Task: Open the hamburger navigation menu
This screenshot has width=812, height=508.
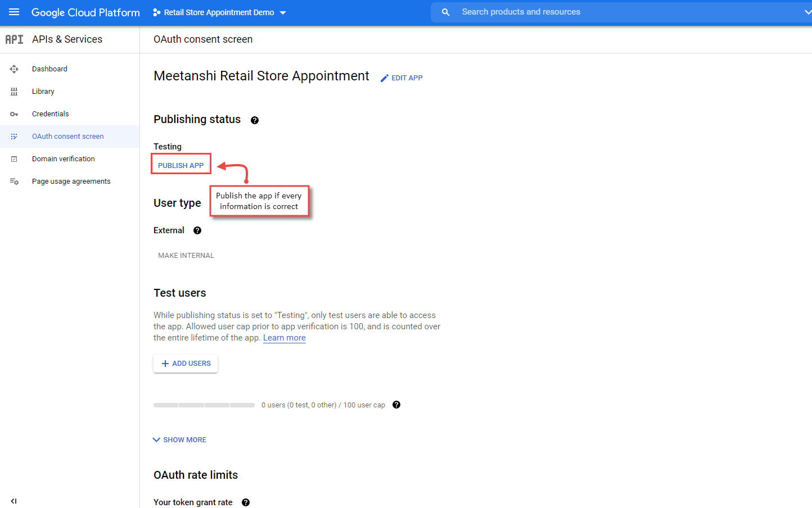Action: (14, 12)
